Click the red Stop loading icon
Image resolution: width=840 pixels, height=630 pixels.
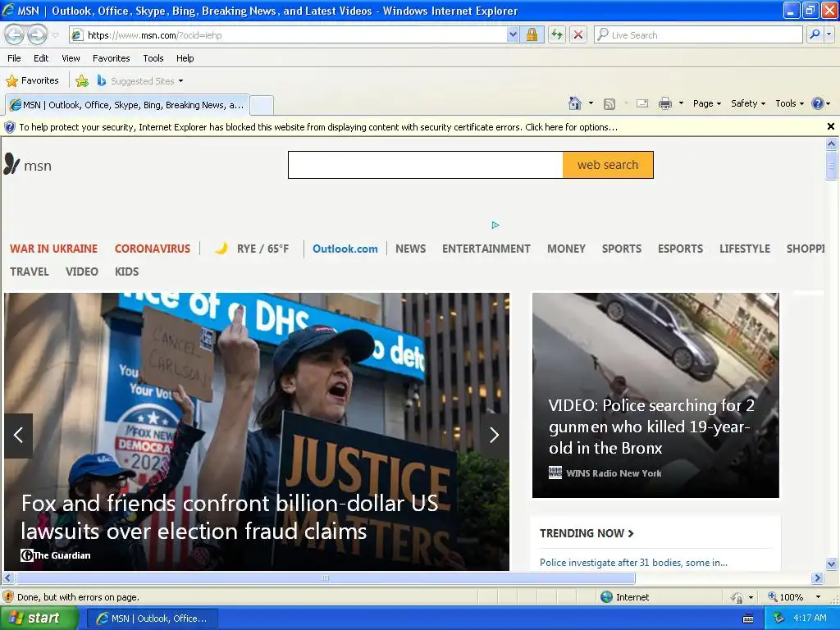coord(578,35)
